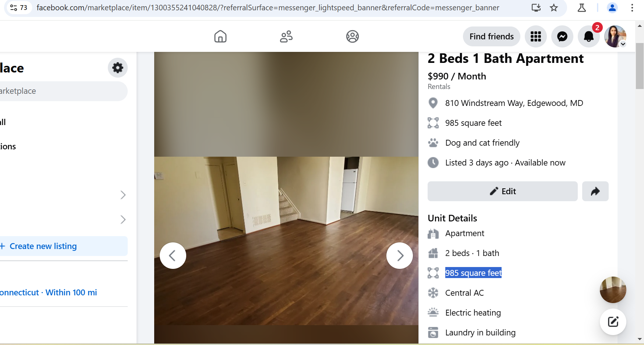Open the Groups icon in top navigation
644x345 pixels.
pos(353,36)
